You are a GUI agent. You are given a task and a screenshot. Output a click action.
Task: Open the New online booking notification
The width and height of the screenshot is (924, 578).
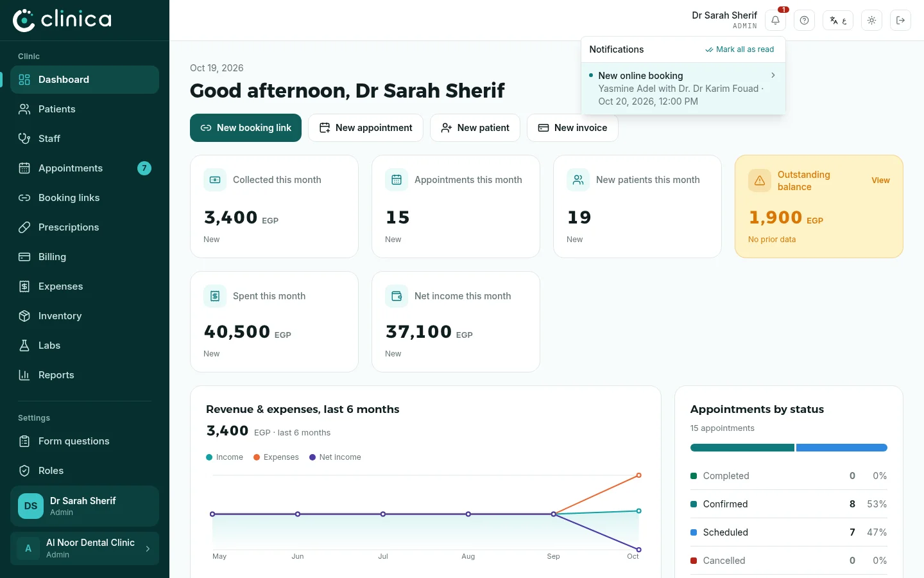683,89
